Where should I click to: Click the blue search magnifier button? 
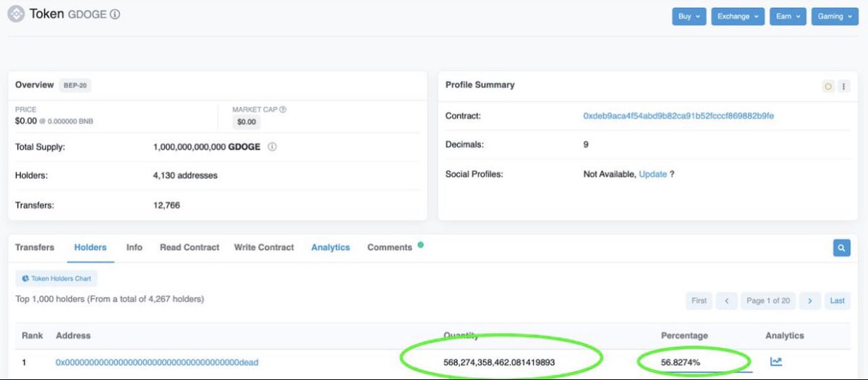coord(841,248)
